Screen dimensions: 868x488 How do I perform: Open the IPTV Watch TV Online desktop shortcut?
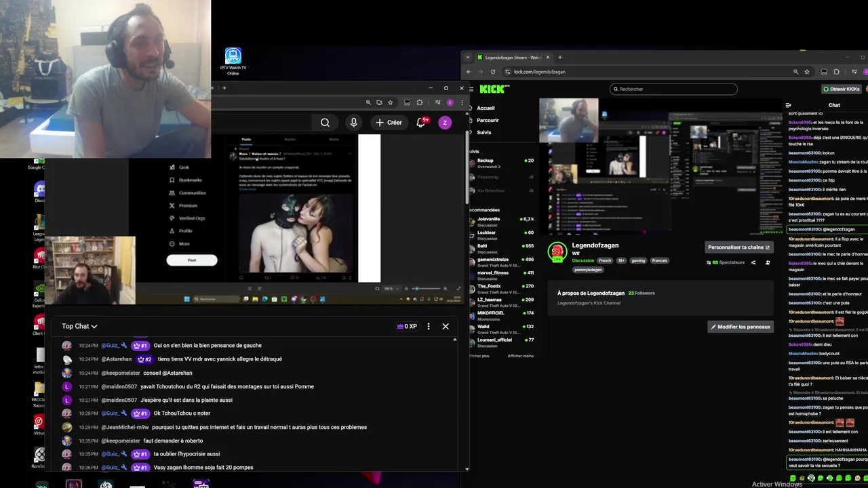point(233,61)
